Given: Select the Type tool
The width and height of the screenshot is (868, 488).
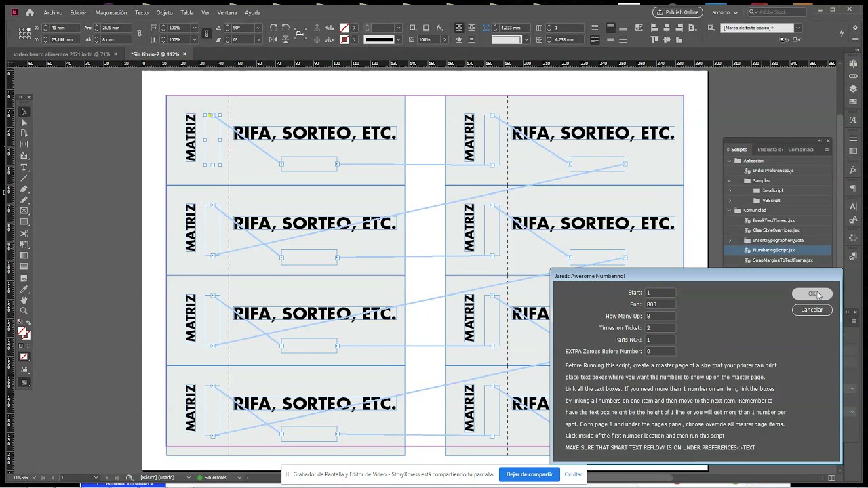Looking at the screenshot, I should (24, 167).
